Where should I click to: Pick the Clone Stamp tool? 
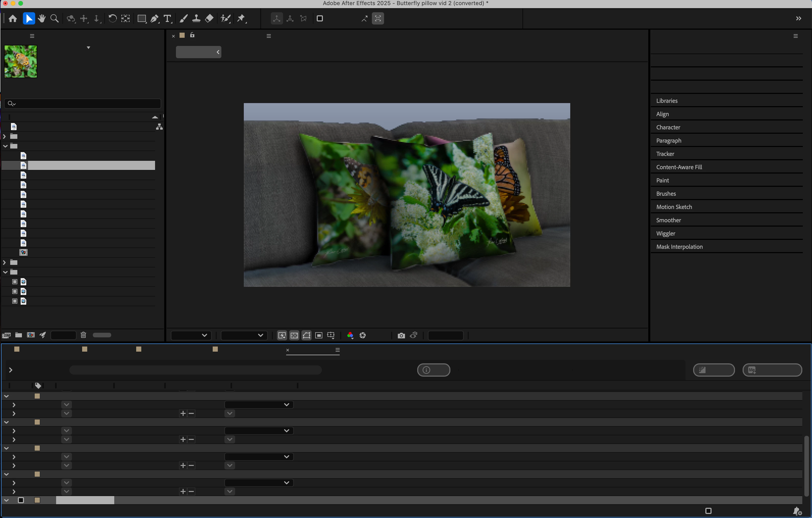coord(196,19)
